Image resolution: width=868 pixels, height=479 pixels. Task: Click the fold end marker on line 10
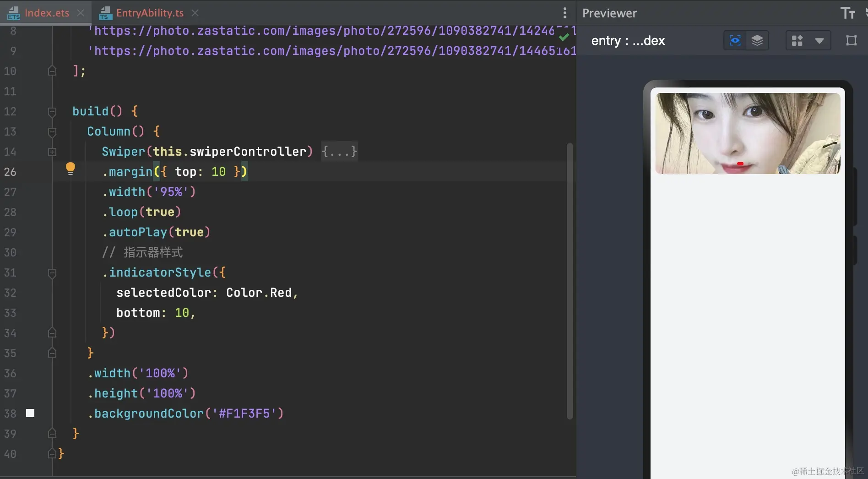click(x=52, y=71)
